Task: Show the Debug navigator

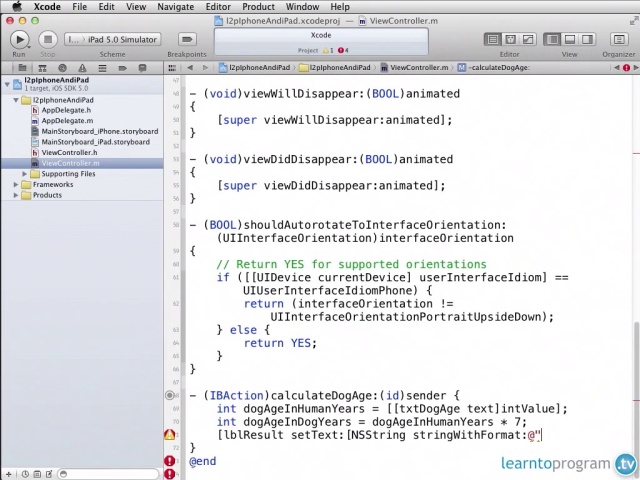Action: (102, 68)
